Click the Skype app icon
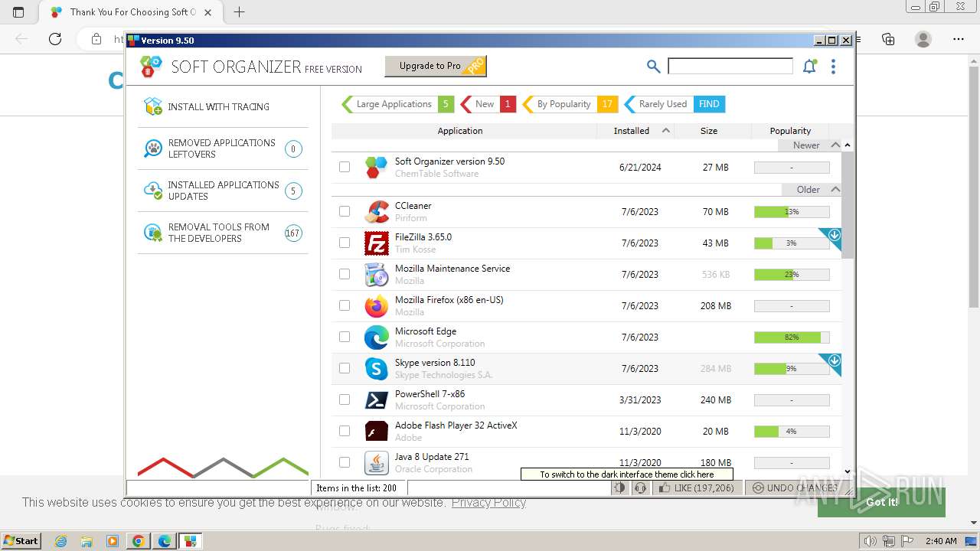The height and width of the screenshot is (551, 980). [x=376, y=368]
